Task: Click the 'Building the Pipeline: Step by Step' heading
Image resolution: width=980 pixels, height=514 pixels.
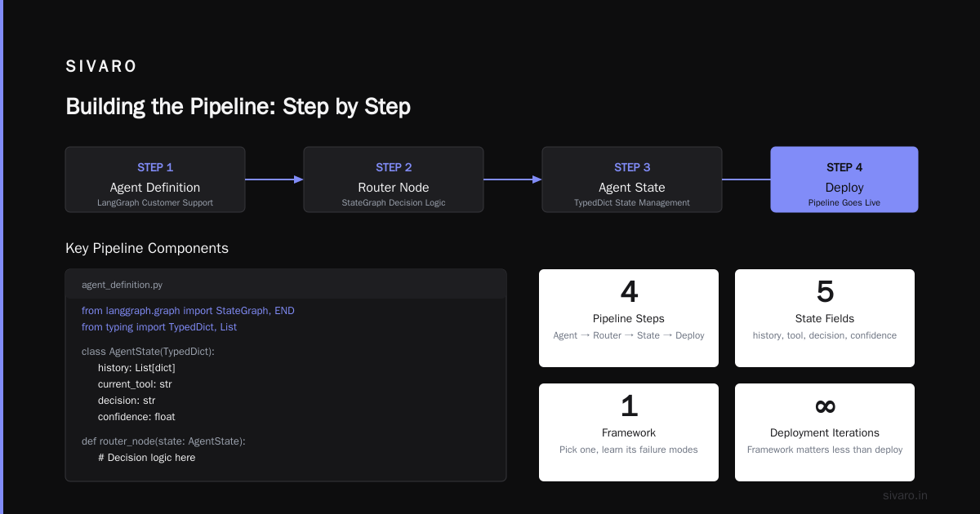Action: [238, 107]
